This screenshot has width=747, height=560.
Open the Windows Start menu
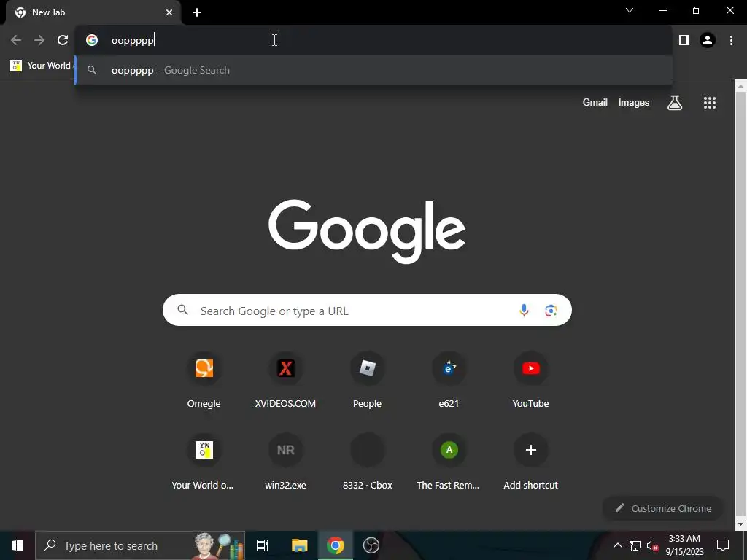[x=18, y=545]
